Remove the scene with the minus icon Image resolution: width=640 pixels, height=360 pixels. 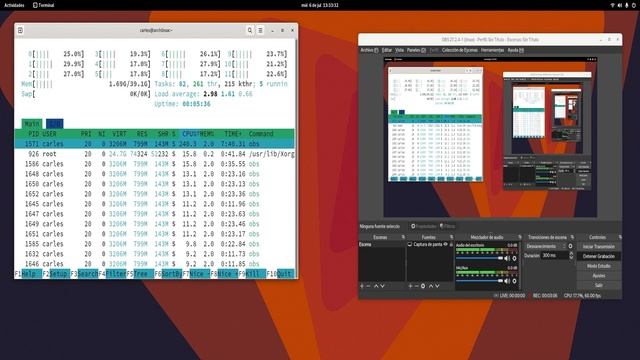pos(369,286)
